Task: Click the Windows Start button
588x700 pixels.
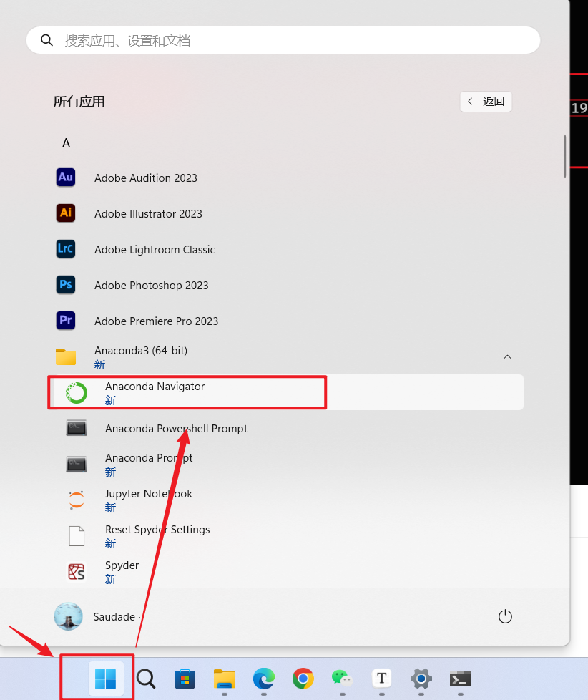Action: coord(106,679)
